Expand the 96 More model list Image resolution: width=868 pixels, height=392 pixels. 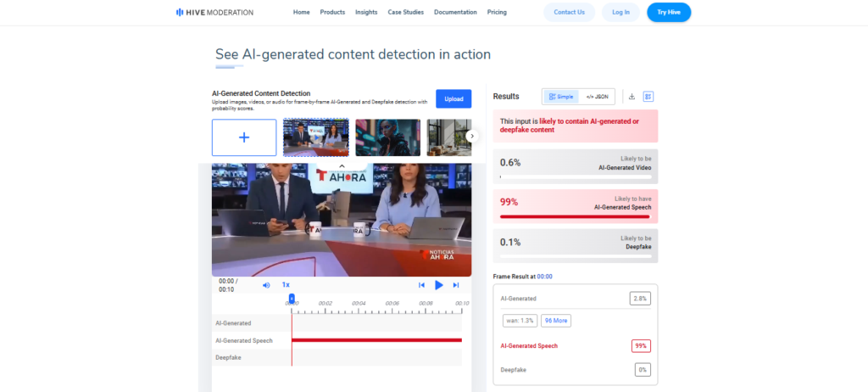555,321
